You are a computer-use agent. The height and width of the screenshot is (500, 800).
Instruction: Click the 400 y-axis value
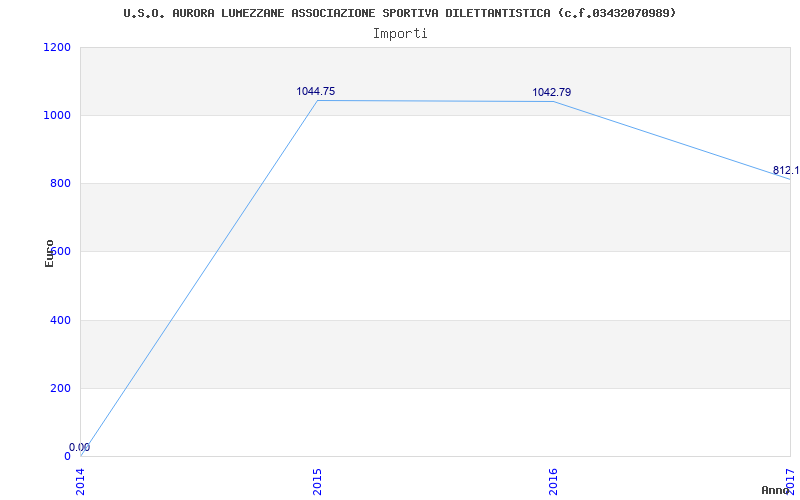pyautogui.click(x=60, y=320)
